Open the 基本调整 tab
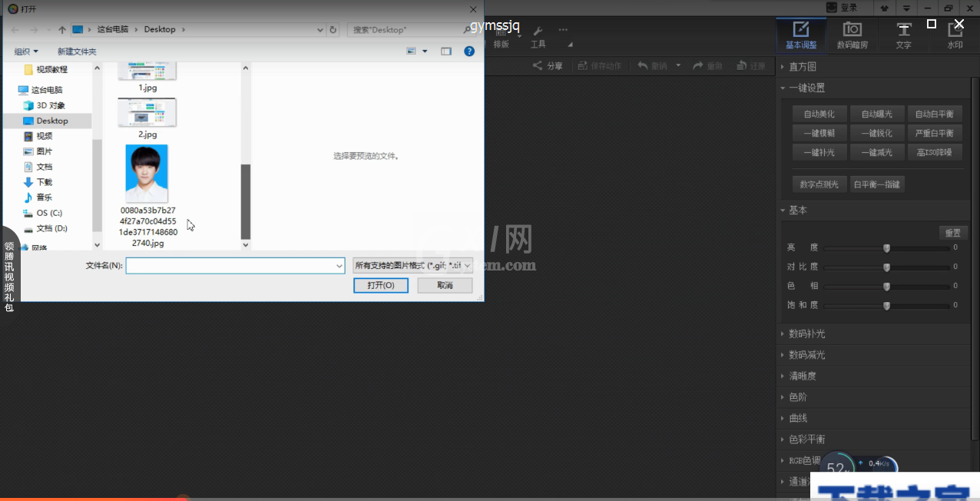980x501 pixels. pyautogui.click(x=800, y=35)
